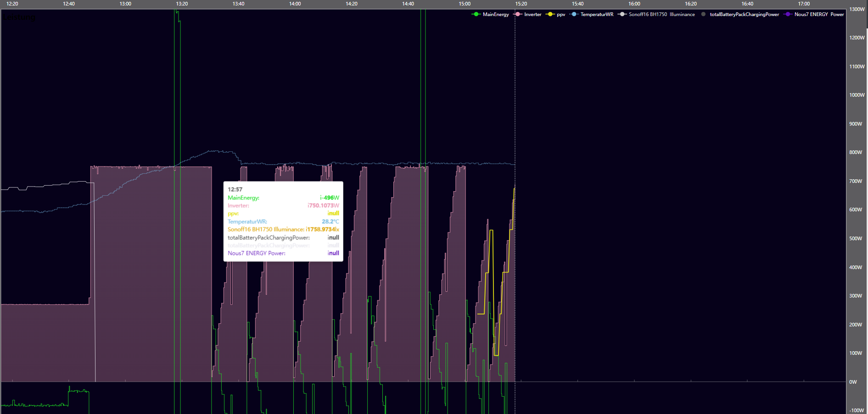Click the 0W power axis label
868x414 pixels.
pos(853,382)
